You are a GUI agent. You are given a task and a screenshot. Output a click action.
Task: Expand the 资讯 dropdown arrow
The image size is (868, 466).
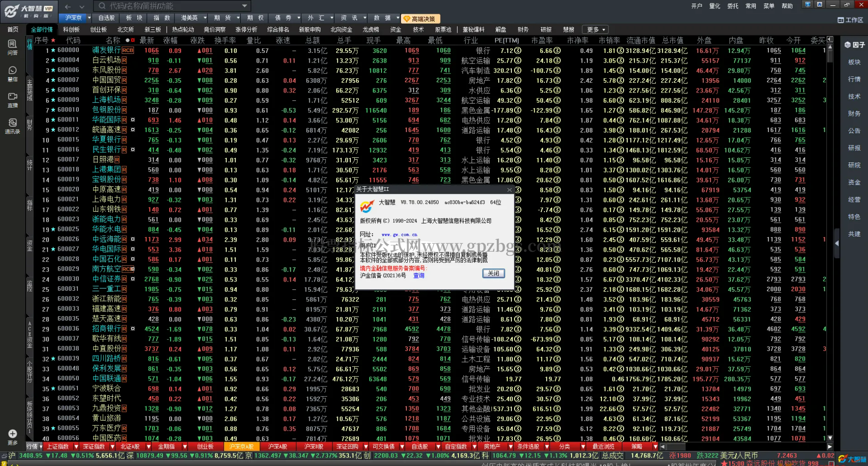pos(365,18)
